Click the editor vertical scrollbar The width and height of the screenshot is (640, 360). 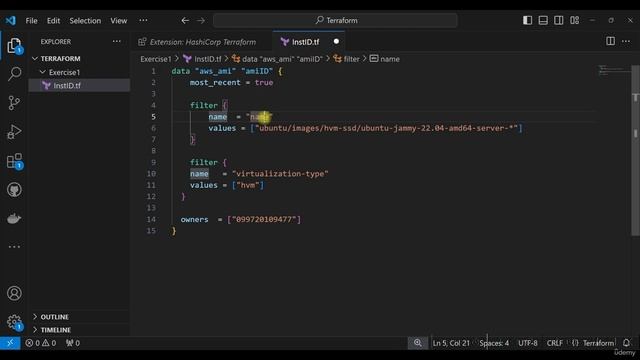(635, 150)
